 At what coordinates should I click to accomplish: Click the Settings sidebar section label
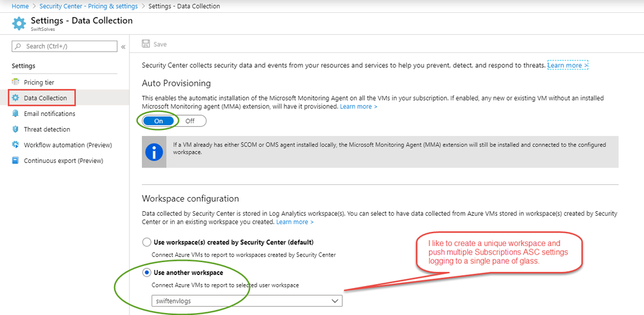tap(23, 66)
